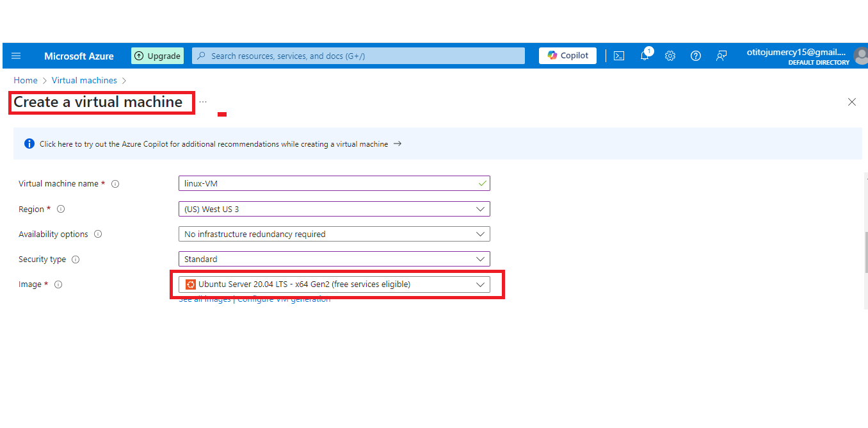
Task: Click the Ubuntu logo in the Image field
Action: coord(190,284)
